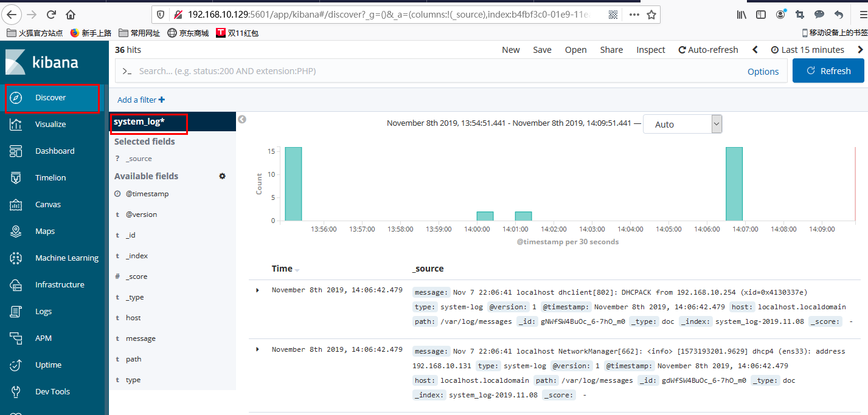Click New in the top menu
The image size is (868, 415).
click(x=511, y=50)
